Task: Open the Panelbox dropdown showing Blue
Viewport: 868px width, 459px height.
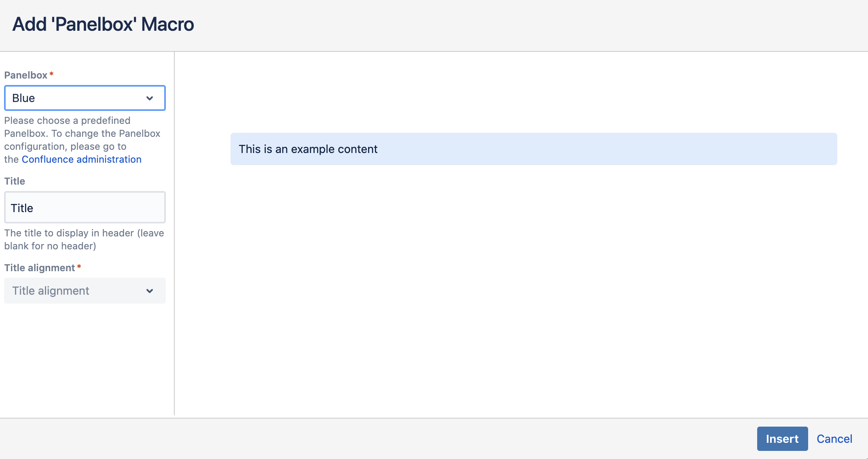Action: tap(77, 98)
